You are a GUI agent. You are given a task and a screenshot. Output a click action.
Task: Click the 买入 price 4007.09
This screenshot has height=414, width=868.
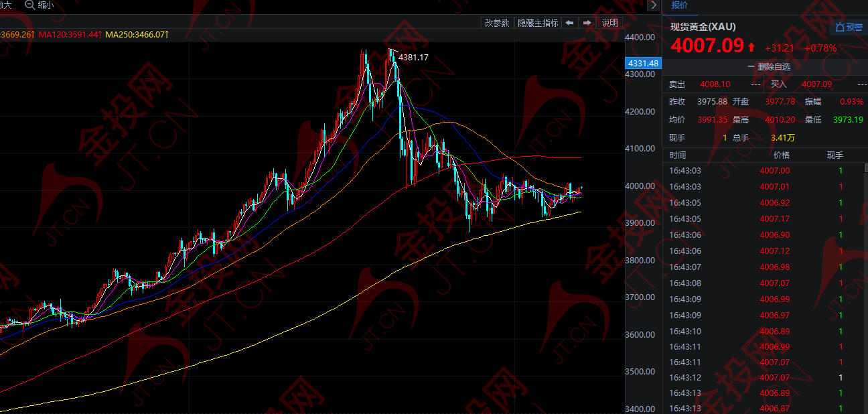(x=817, y=84)
